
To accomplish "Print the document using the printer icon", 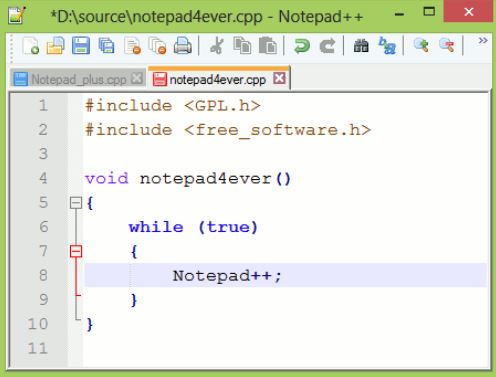I will click(x=183, y=46).
